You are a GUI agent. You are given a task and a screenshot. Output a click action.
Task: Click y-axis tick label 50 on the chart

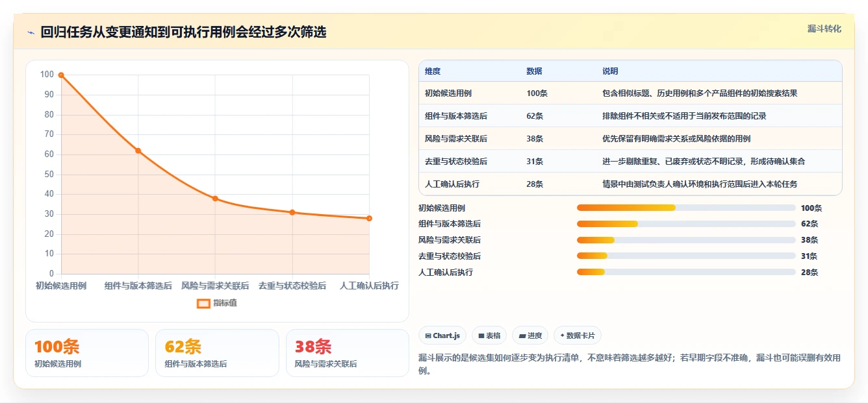tap(48, 174)
